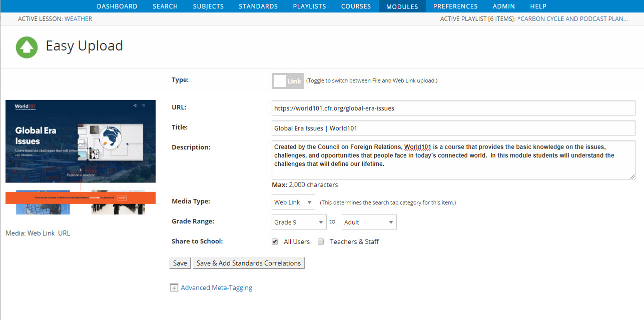Open the Preferences menu
Screen dimensions: 644x320
[x=455, y=6]
